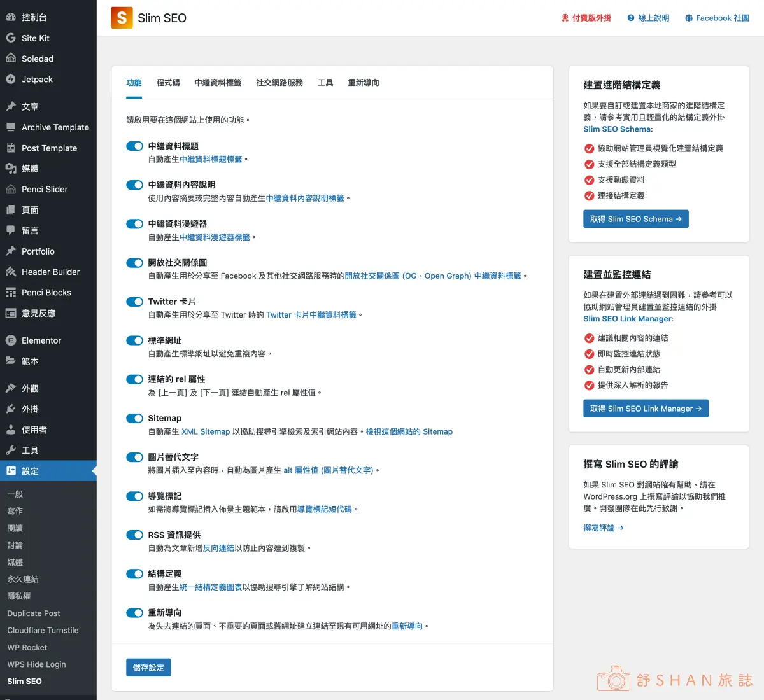The image size is (764, 700).
Task: Open the 線上說明 help link
Action: pos(648,18)
